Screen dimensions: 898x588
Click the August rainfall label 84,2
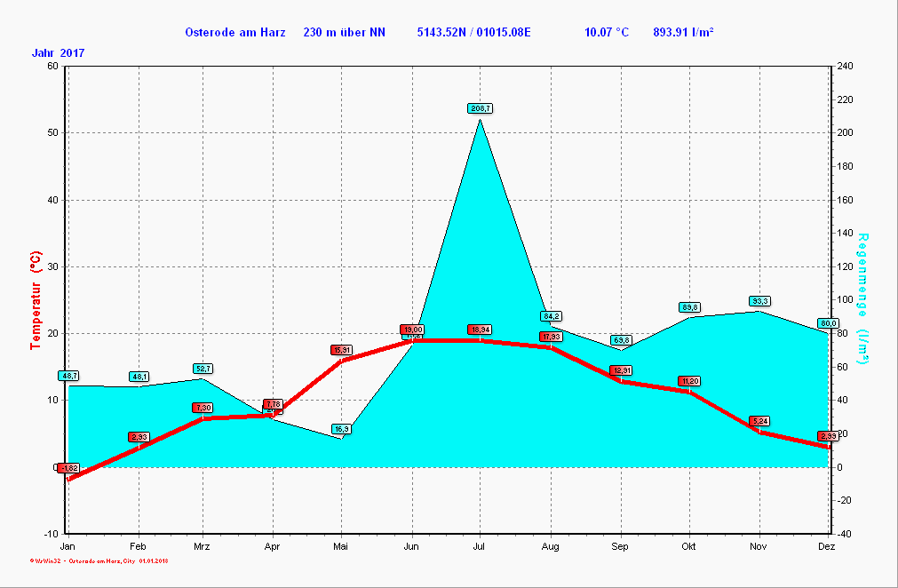point(551,316)
